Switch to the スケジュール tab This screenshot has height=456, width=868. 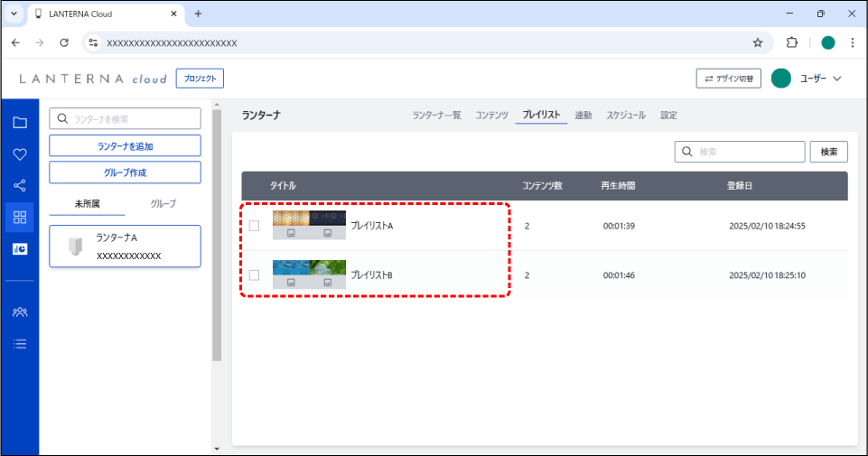(x=626, y=116)
